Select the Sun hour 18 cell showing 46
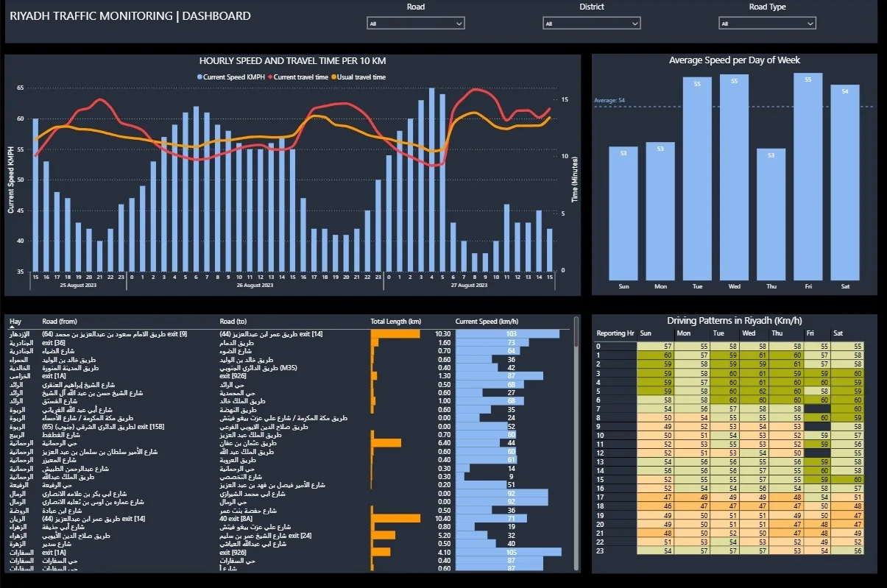This screenshot has width=887, height=588. (655, 506)
